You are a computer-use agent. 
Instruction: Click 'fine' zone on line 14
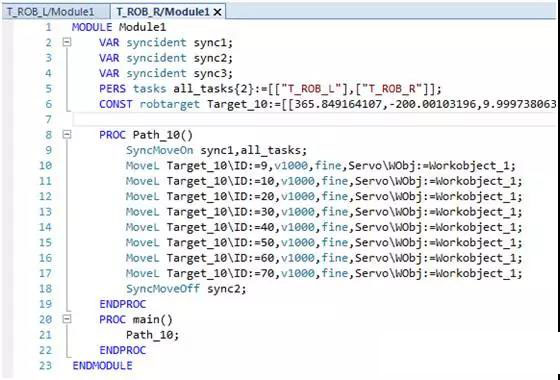tap(335, 227)
